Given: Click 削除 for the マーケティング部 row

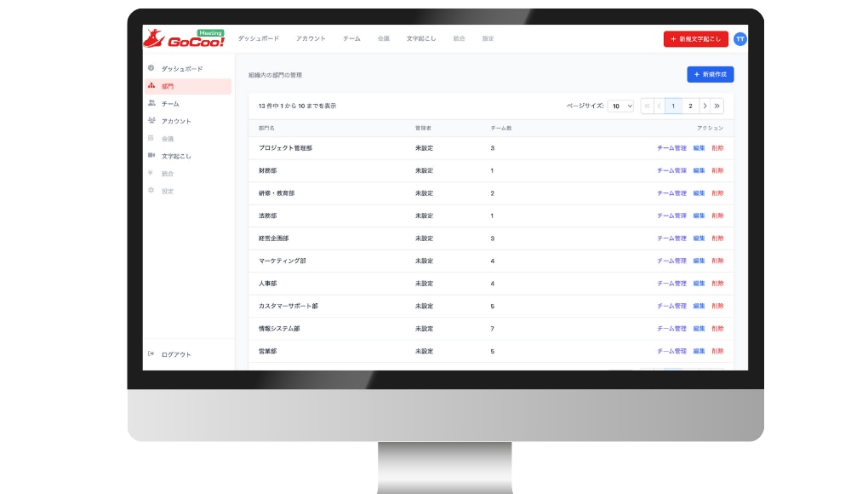Looking at the screenshot, I should pos(717,261).
